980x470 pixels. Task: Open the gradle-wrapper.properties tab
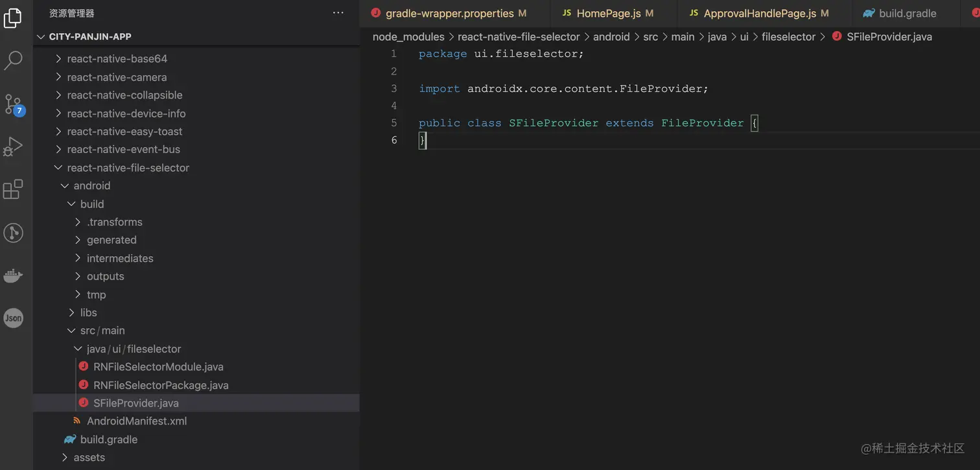449,13
